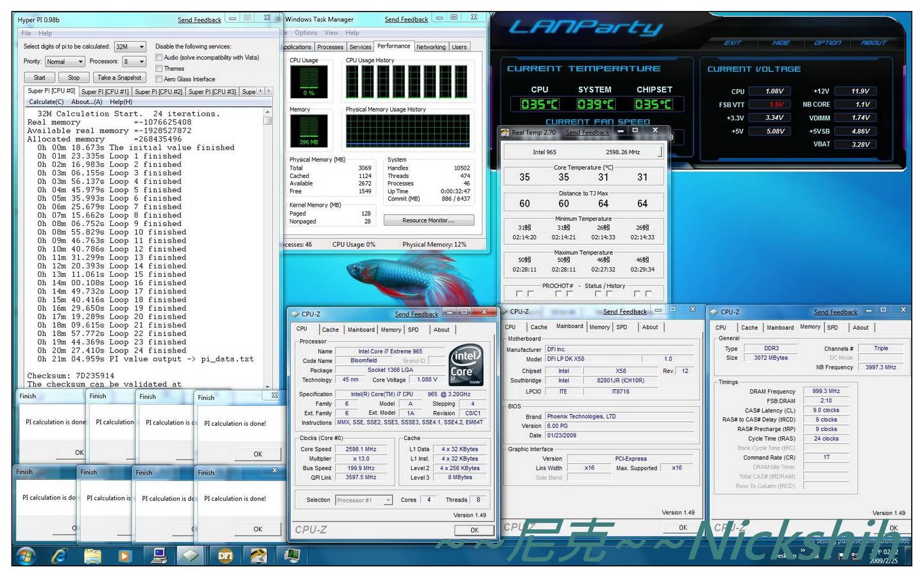Open the Calculate(C) menu
Image resolution: width=924 pixels, height=578 pixels.
[46, 101]
